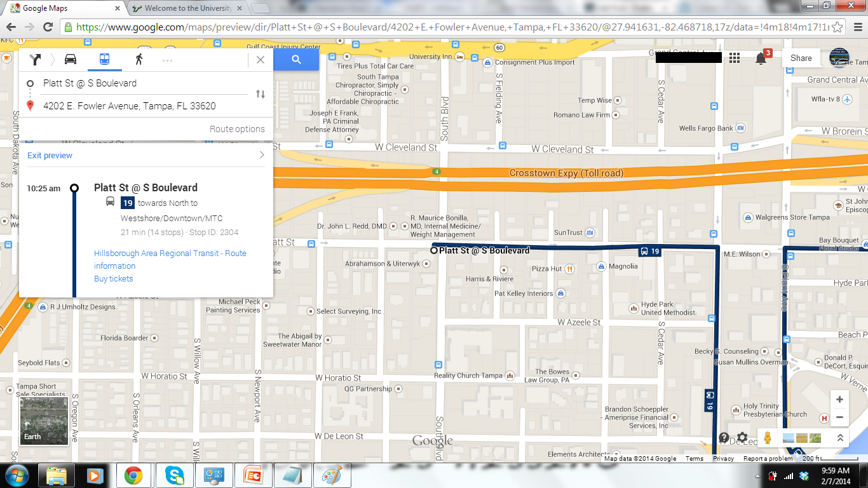Open map settings gear
The width and height of the screenshot is (868, 488).
(x=742, y=437)
